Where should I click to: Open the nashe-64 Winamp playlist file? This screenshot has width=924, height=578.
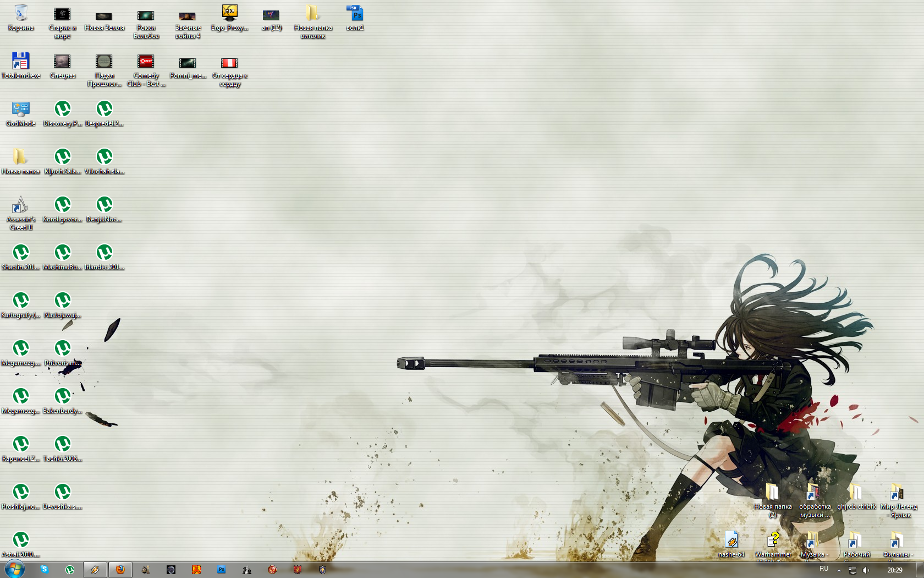pyautogui.click(x=731, y=544)
